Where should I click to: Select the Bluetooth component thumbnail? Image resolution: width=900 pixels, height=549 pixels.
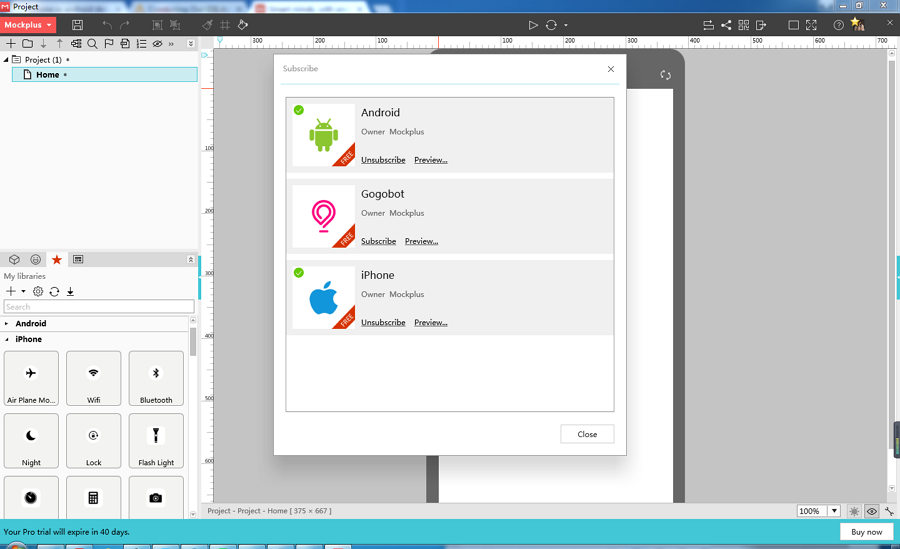pyautogui.click(x=156, y=378)
